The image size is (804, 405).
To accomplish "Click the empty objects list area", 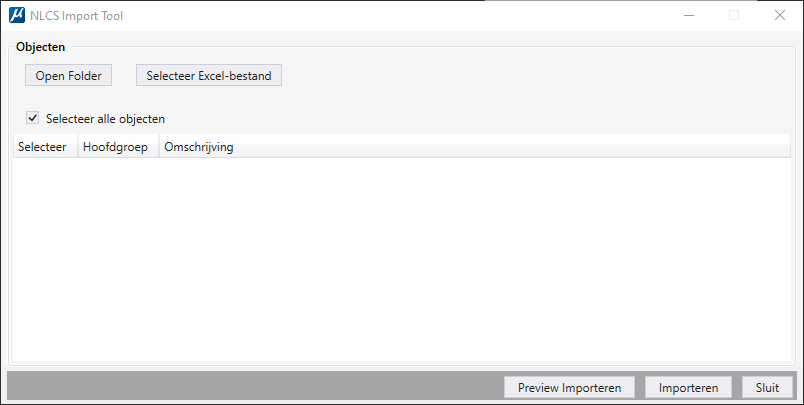I will click(401, 259).
